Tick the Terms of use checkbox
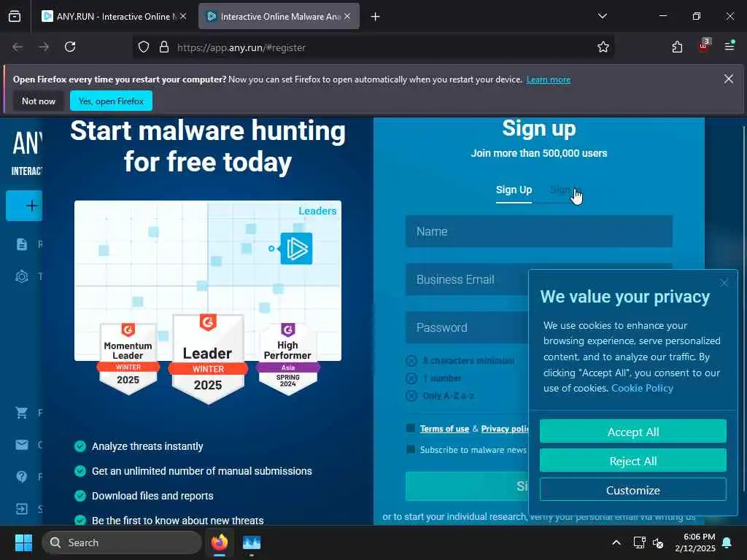This screenshot has height=560, width=747. point(411,428)
